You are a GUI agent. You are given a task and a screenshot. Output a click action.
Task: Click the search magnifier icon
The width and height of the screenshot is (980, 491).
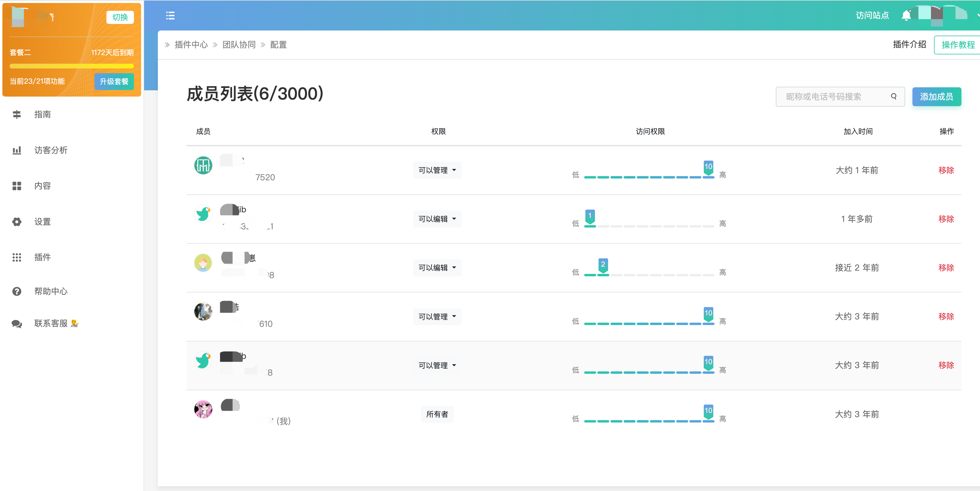pyautogui.click(x=894, y=97)
